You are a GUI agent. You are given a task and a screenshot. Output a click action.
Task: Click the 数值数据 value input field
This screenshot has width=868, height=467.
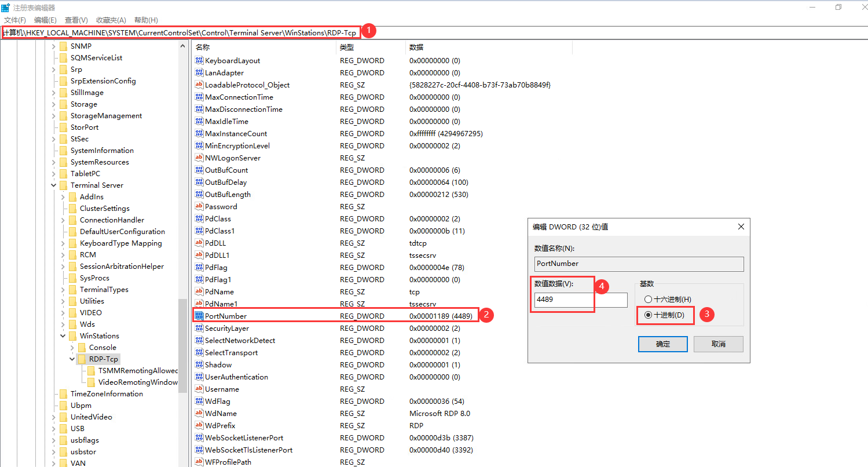tap(580, 300)
